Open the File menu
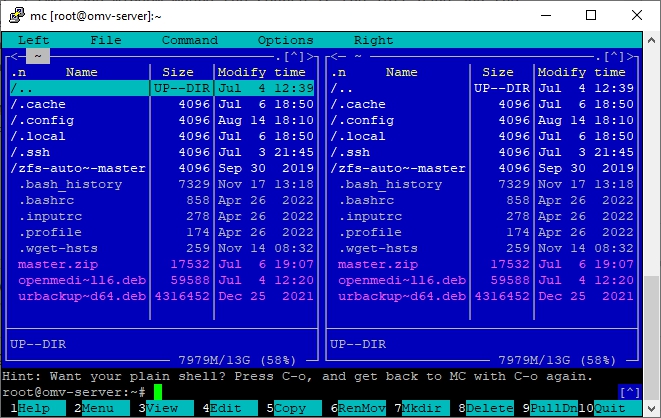 [x=105, y=40]
